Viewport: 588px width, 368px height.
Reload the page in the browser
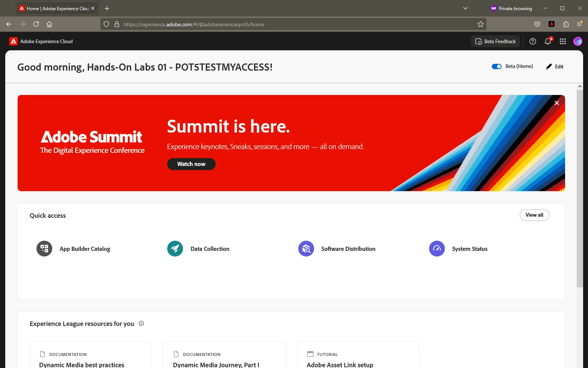(36, 24)
